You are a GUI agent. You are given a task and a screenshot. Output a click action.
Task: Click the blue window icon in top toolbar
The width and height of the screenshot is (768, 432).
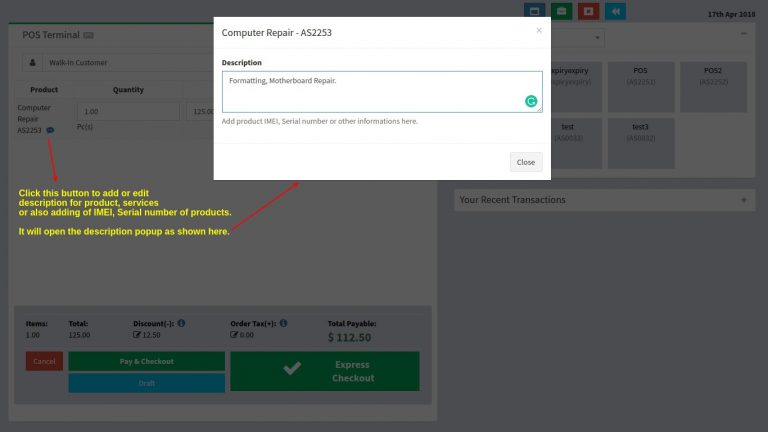[x=535, y=11]
